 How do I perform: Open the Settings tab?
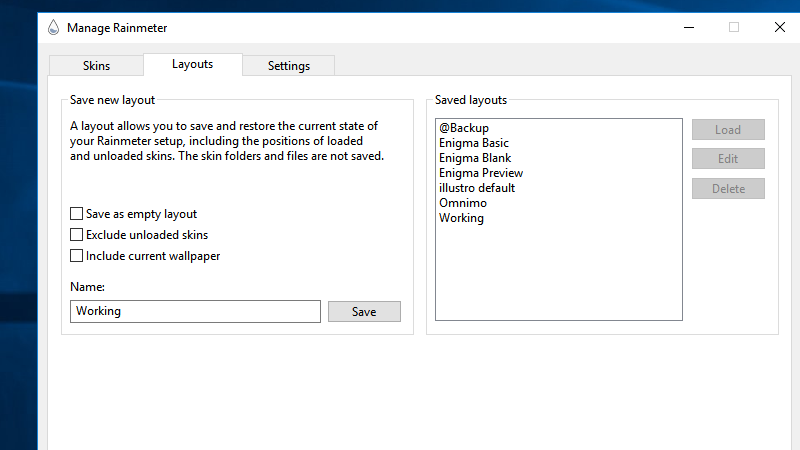pos(289,66)
